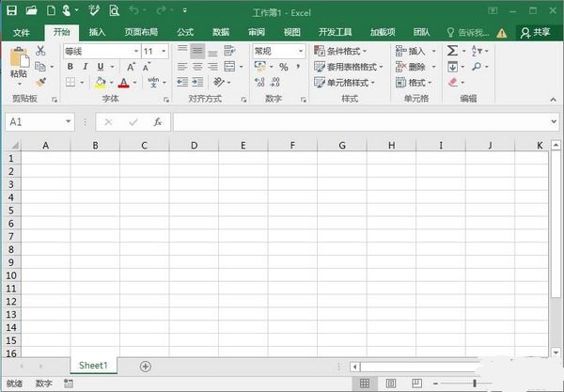
Task: Switch to the 插入 (Insert) tab
Action: [x=97, y=32]
